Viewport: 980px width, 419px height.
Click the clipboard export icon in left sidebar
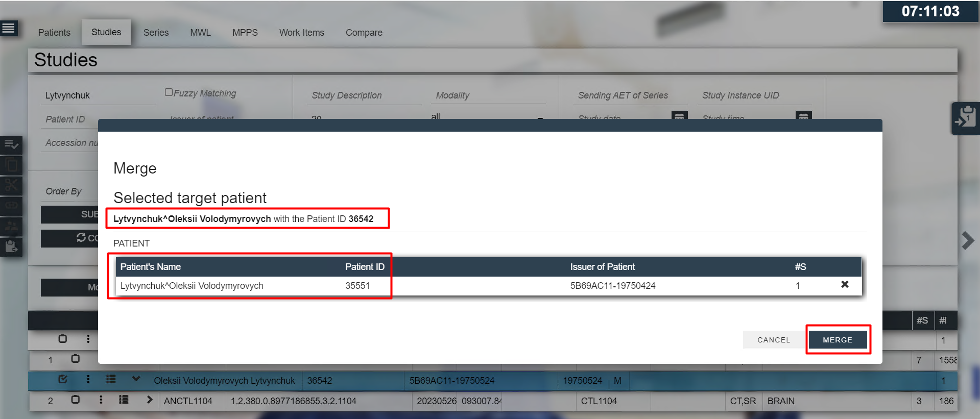[11, 247]
